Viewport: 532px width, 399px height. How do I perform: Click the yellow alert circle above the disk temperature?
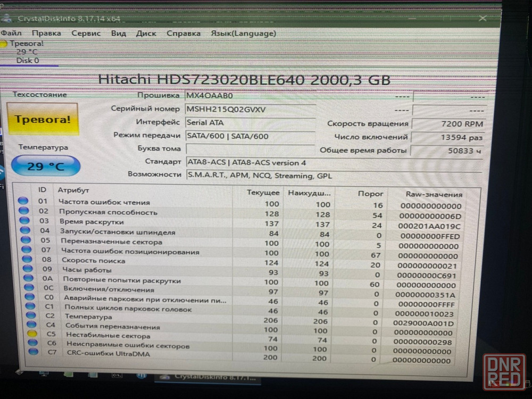click(x=4, y=44)
